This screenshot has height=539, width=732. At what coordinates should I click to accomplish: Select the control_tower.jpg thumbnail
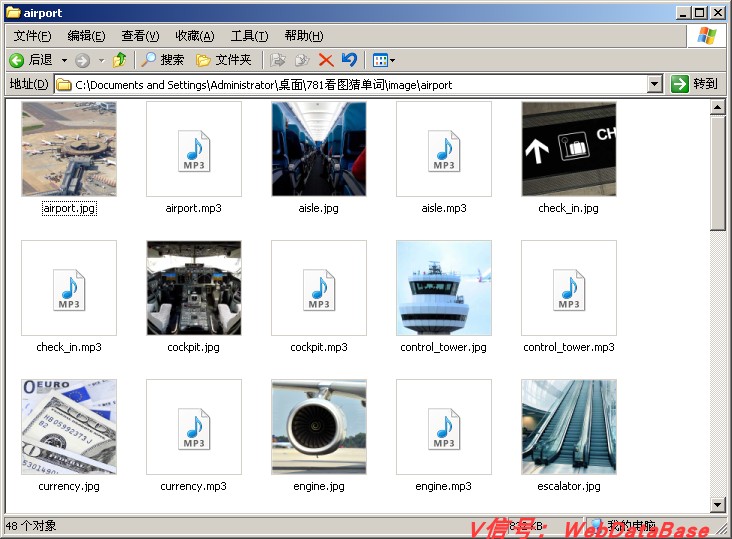pyautogui.click(x=444, y=288)
